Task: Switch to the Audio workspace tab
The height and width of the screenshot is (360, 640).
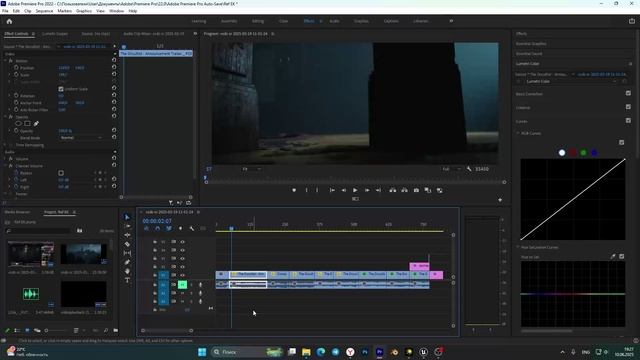Action: pos(334,21)
